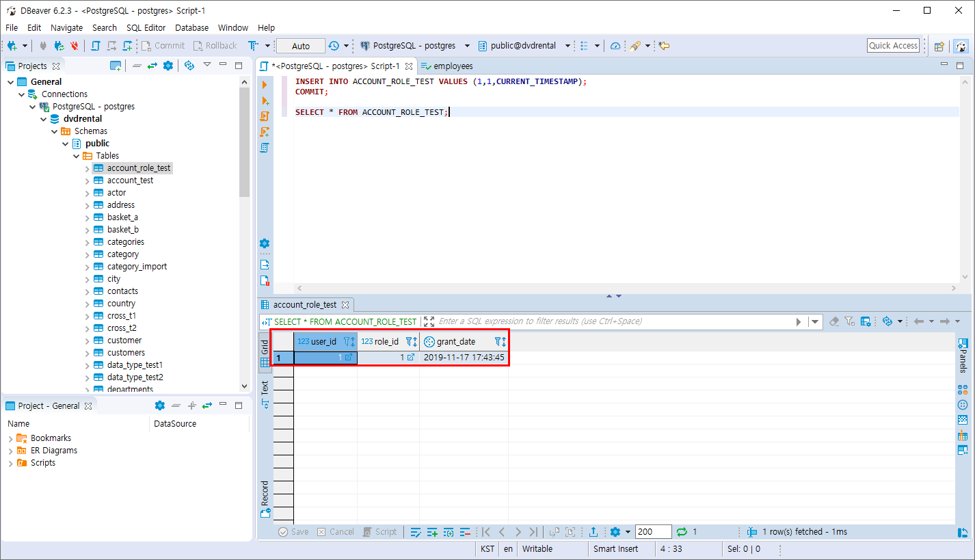Viewport: 975px width, 560px height.
Task: Click Collapse all icon in Projects panel
Action: click(137, 66)
